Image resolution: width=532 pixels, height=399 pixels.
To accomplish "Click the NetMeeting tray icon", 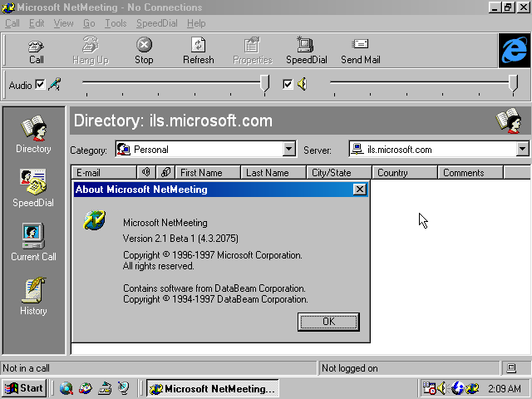I will [471, 388].
